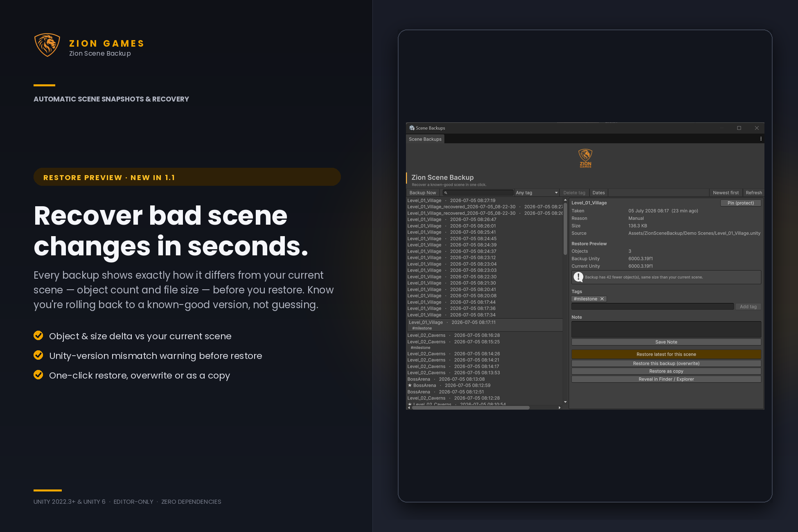The height and width of the screenshot is (532, 798).
Task: Click the Zion Games logo inside Scene Backups window
Action: point(585,158)
